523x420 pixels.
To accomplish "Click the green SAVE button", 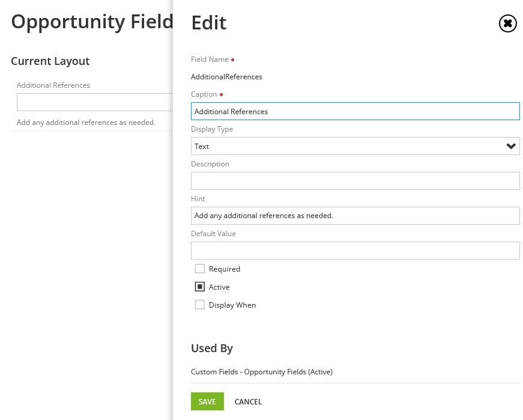I will click(208, 401).
